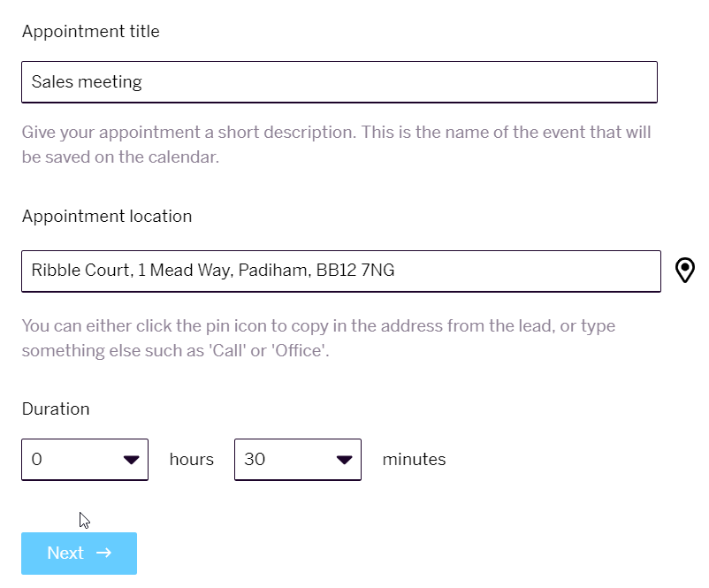Click the 'minutes' label text
709x588 pixels.
pyautogui.click(x=415, y=459)
